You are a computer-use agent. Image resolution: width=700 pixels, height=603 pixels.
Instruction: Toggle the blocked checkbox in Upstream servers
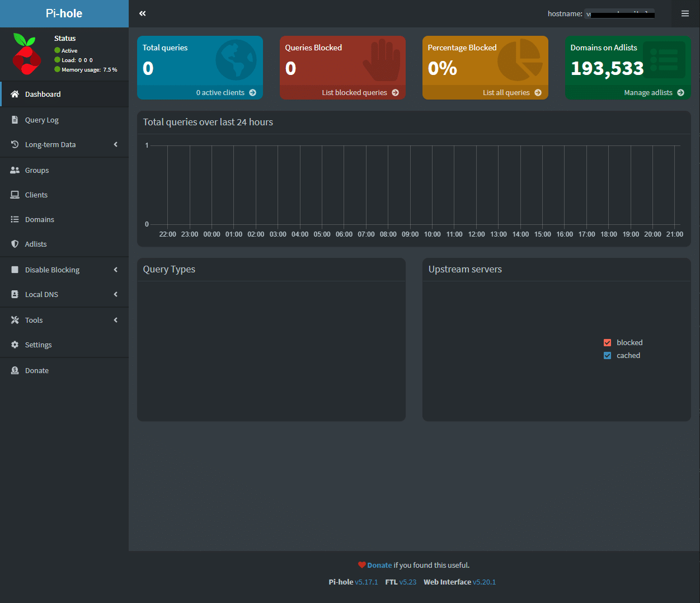click(608, 342)
